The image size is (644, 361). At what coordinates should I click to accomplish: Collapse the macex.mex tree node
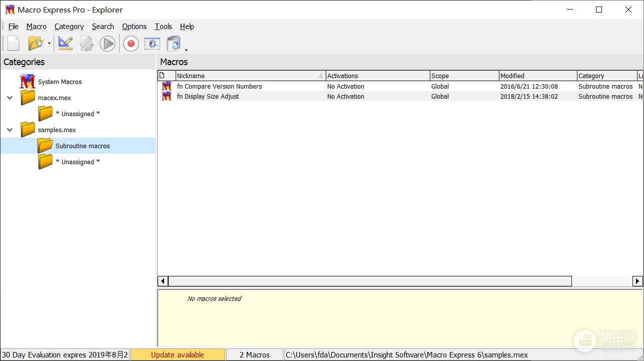10,98
